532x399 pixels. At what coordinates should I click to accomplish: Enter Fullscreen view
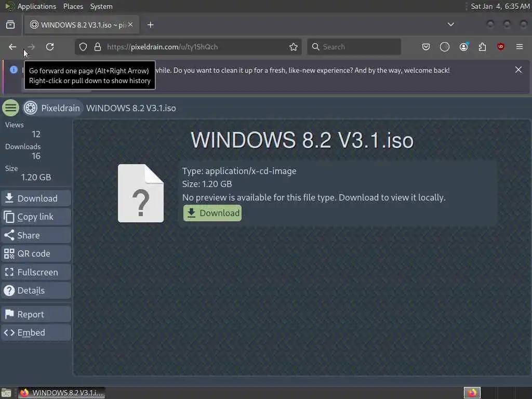[36, 272]
